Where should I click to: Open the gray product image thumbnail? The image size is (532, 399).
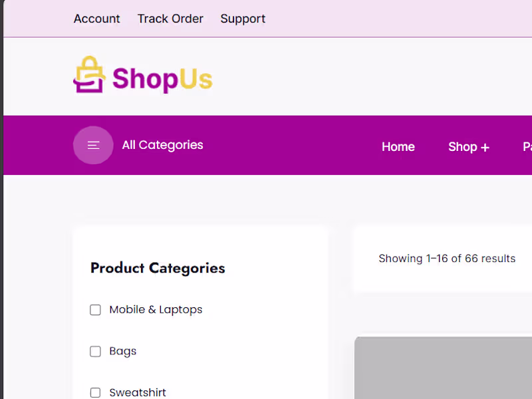443,368
